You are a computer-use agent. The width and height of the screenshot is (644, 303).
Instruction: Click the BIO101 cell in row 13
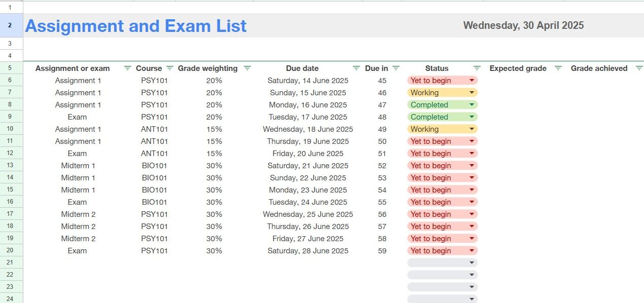tap(154, 166)
